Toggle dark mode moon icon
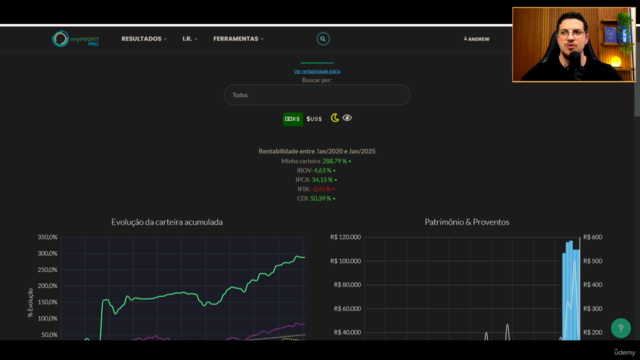The height and width of the screenshot is (360, 640). coord(335,118)
